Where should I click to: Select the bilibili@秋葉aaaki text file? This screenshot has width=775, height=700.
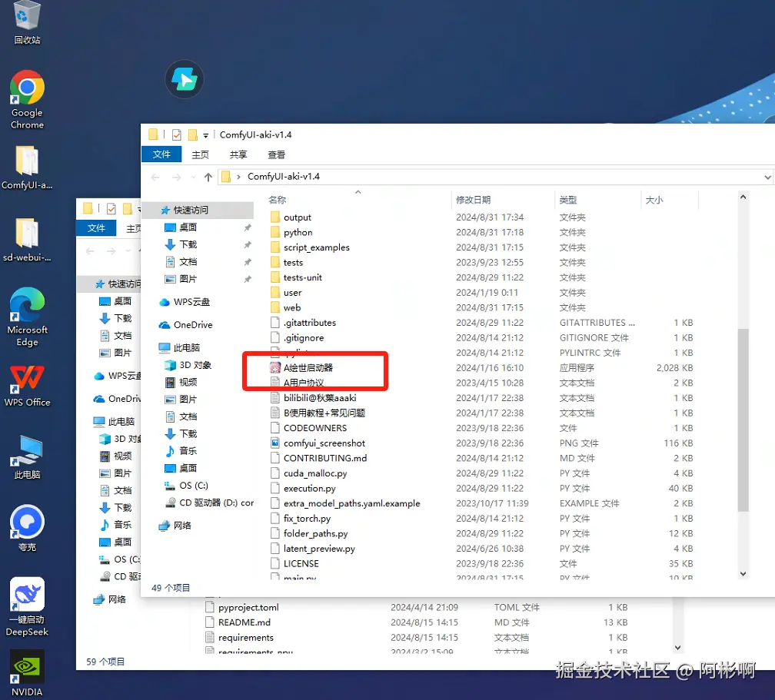tap(320, 398)
